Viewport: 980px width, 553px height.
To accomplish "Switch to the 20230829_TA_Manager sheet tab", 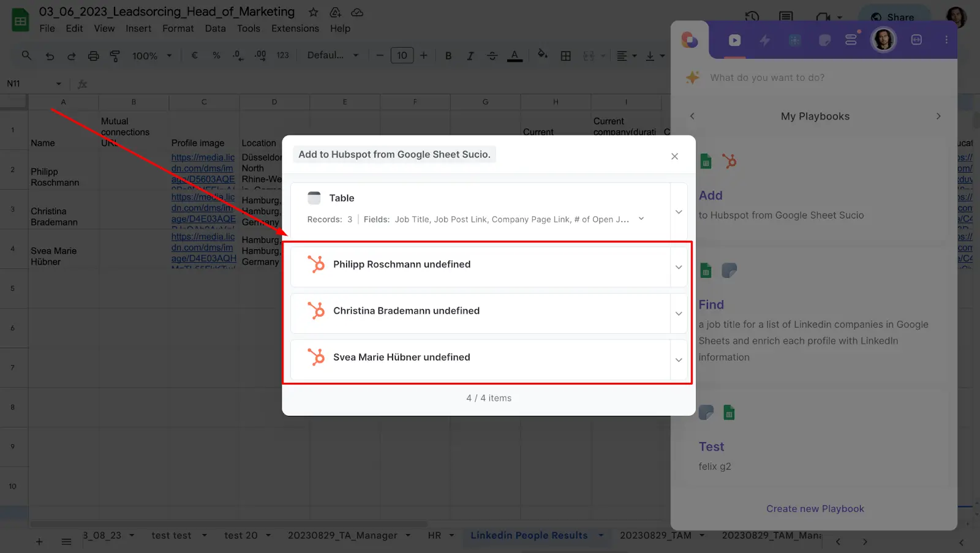I will [342, 535].
